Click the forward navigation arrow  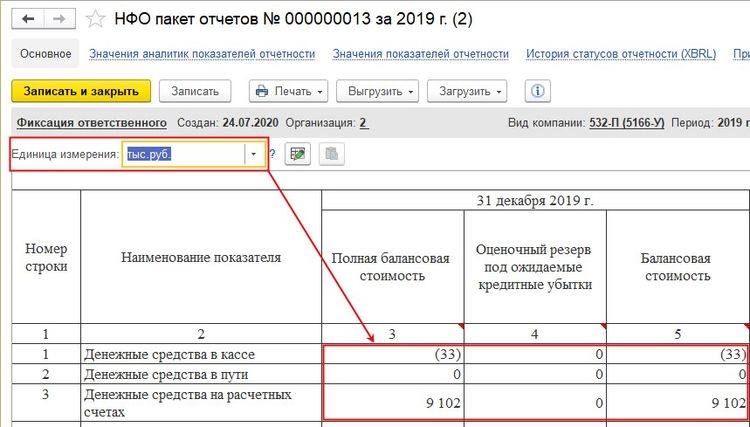coord(60,19)
